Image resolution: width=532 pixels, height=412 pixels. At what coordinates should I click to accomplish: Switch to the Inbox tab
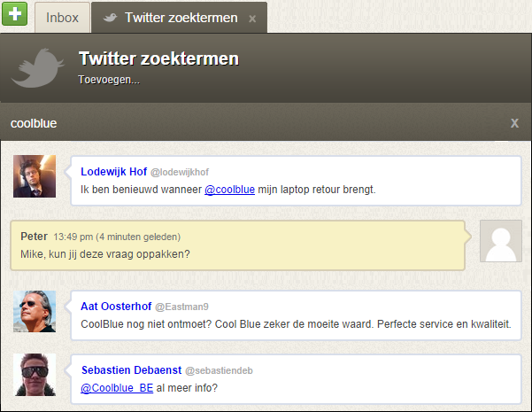(x=62, y=18)
